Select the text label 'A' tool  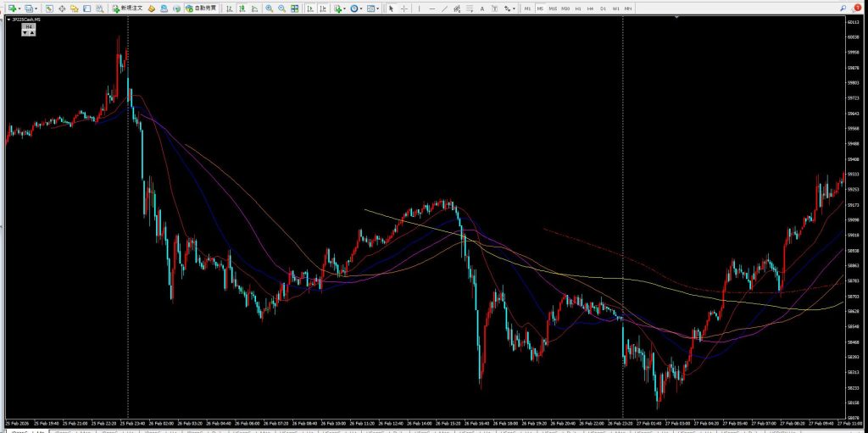482,8
